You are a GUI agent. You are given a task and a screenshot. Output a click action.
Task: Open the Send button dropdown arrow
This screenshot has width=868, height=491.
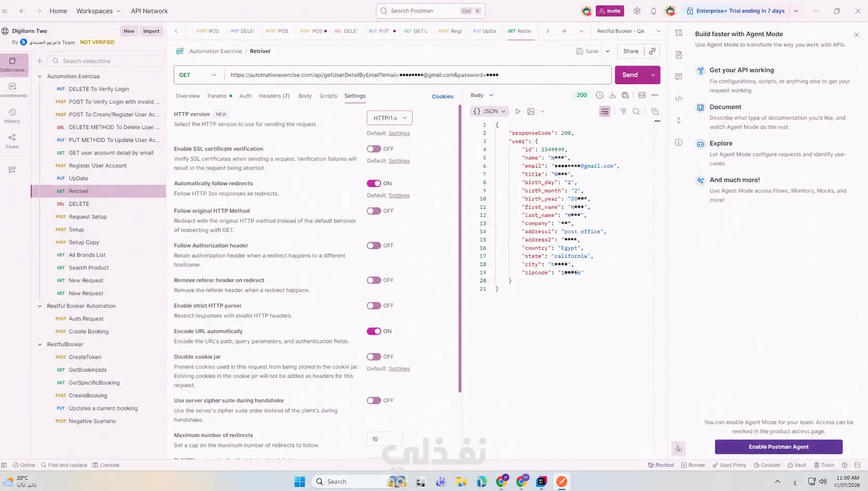tap(653, 75)
